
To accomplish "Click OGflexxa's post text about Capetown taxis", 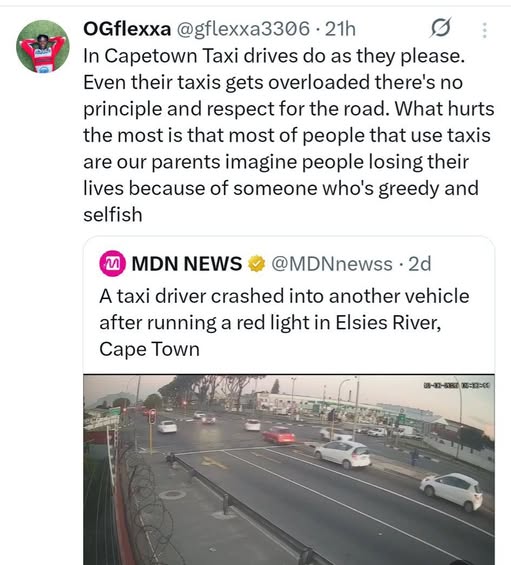I will pos(289,135).
